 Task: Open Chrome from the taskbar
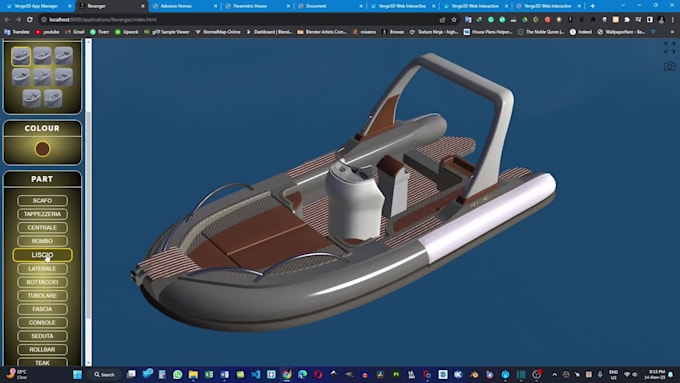tap(287, 374)
